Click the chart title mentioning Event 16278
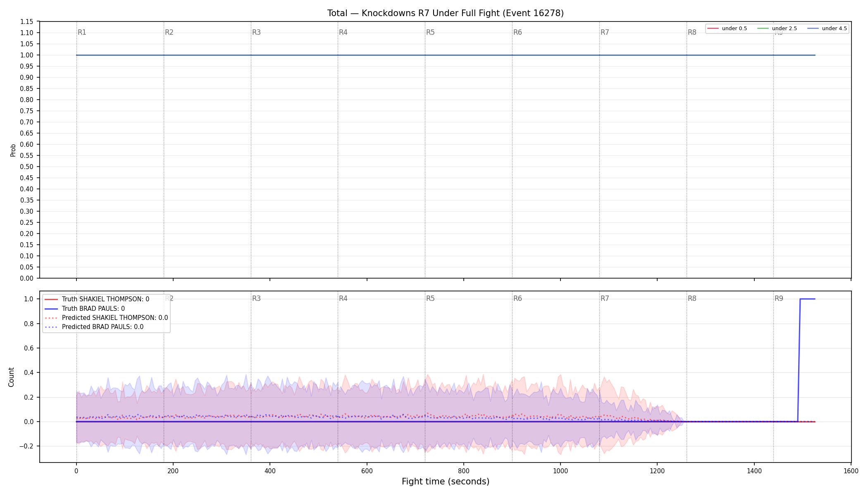The width and height of the screenshot is (868, 496). (445, 13)
